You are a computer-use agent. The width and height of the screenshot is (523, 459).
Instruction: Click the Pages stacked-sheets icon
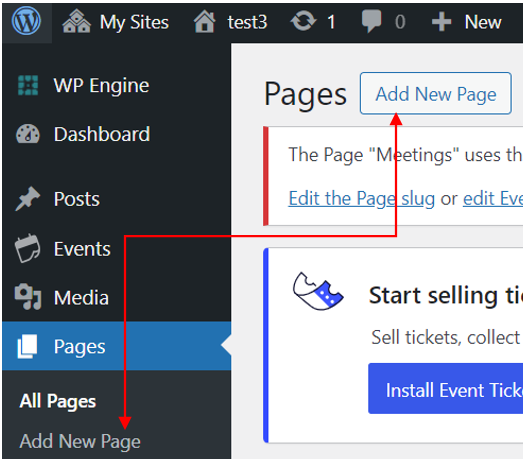pos(27,347)
